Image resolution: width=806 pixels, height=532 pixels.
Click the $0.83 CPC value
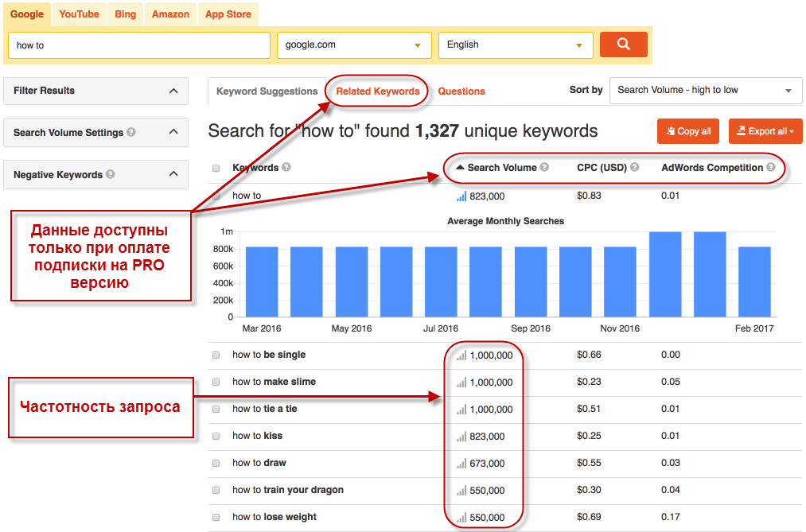point(589,196)
